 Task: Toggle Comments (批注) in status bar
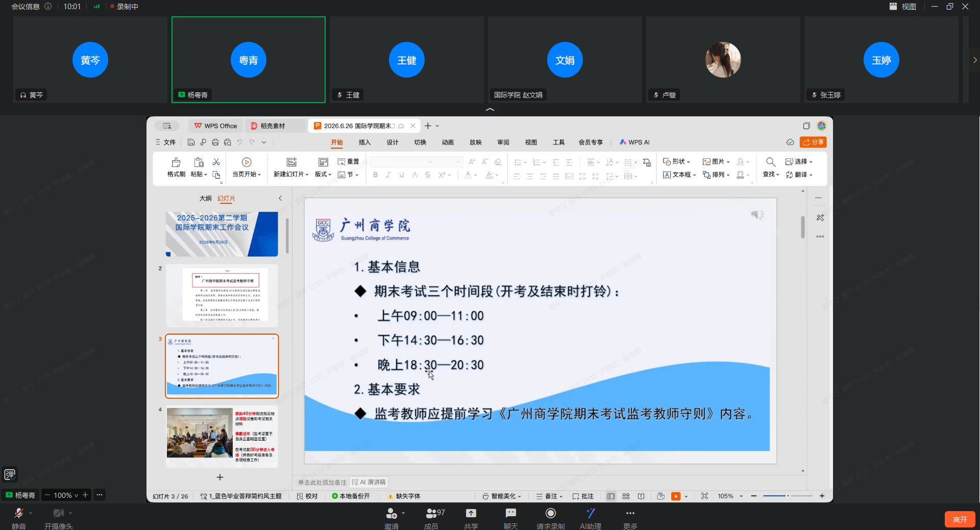583,496
